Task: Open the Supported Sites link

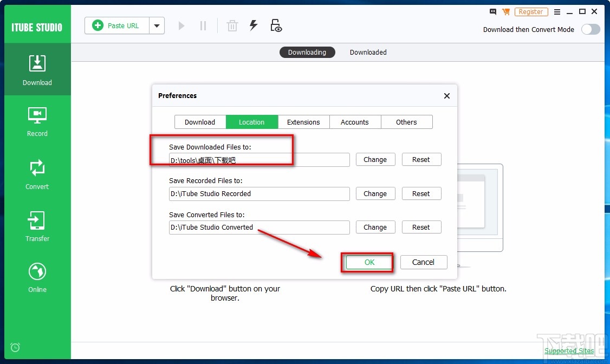Action: click(569, 350)
